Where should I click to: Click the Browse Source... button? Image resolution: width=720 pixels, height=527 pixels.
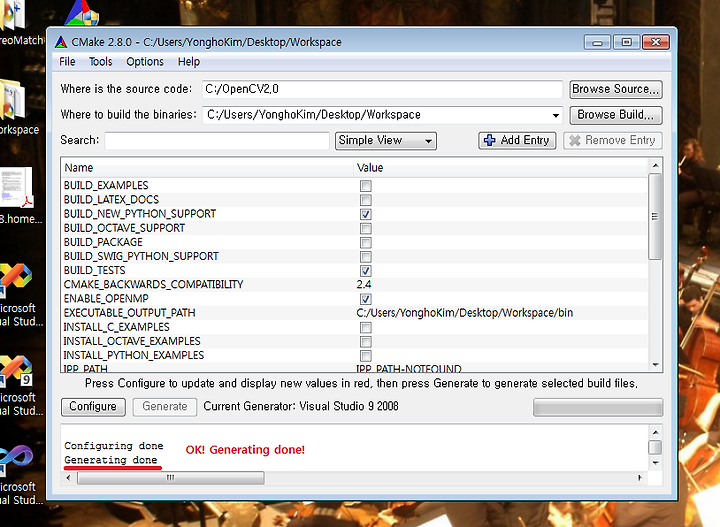[x=616, y=89]
